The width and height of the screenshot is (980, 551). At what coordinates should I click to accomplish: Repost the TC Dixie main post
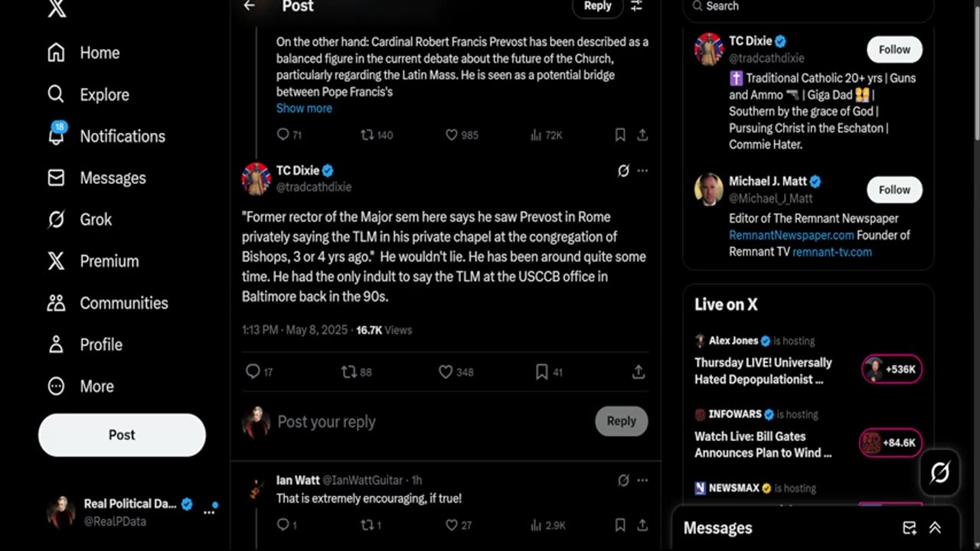click(349, 372)
